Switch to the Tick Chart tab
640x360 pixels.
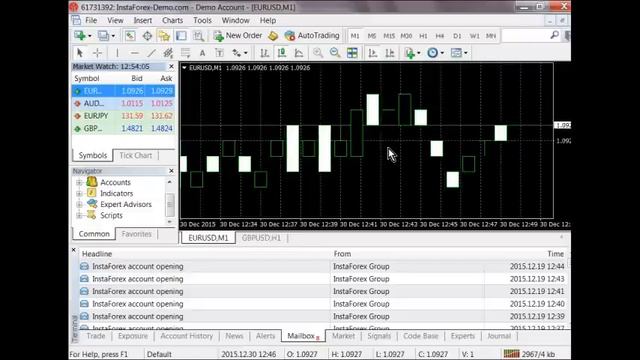tap(136, 156)
